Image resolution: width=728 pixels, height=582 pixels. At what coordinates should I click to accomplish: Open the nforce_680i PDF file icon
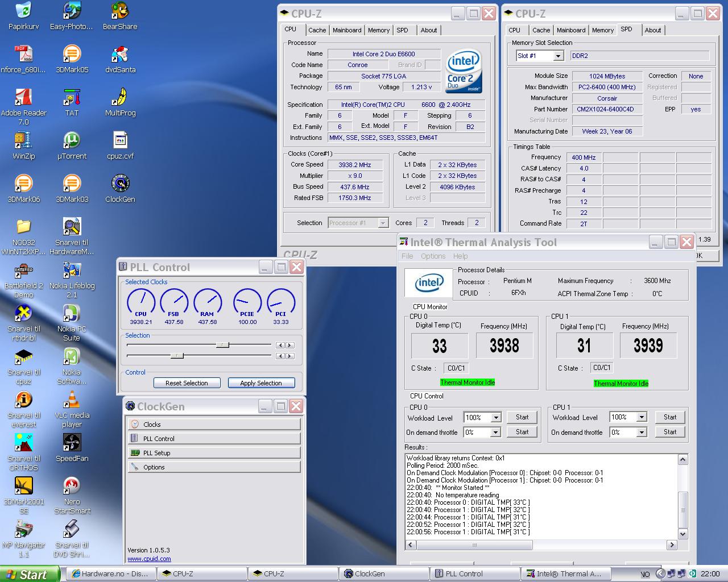pos(23,59)
